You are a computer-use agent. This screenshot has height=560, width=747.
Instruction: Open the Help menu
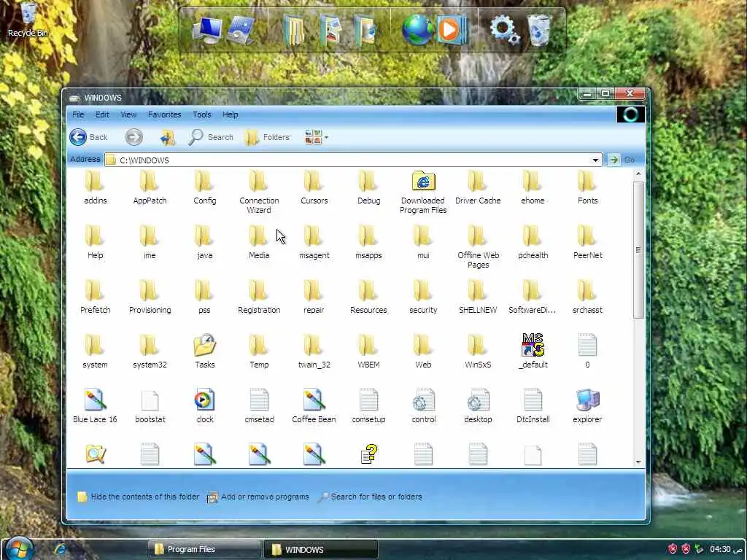point(230,114)
